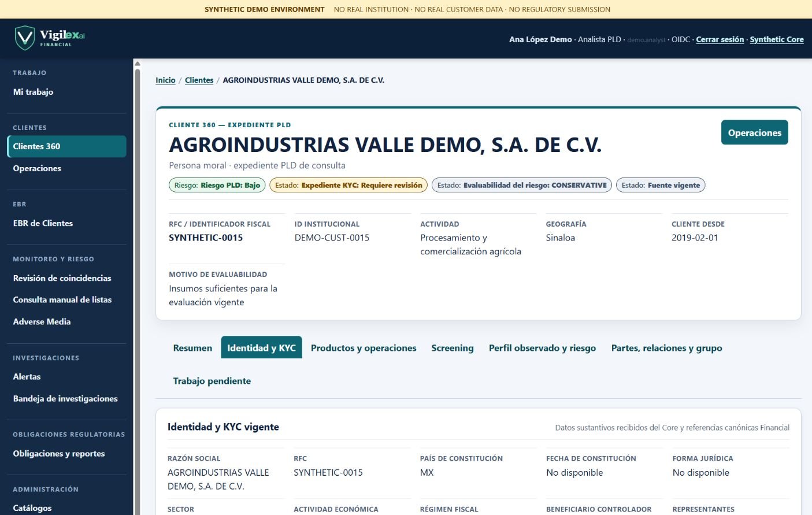Select Clientes 360 in the sidebar

[66, 146]
